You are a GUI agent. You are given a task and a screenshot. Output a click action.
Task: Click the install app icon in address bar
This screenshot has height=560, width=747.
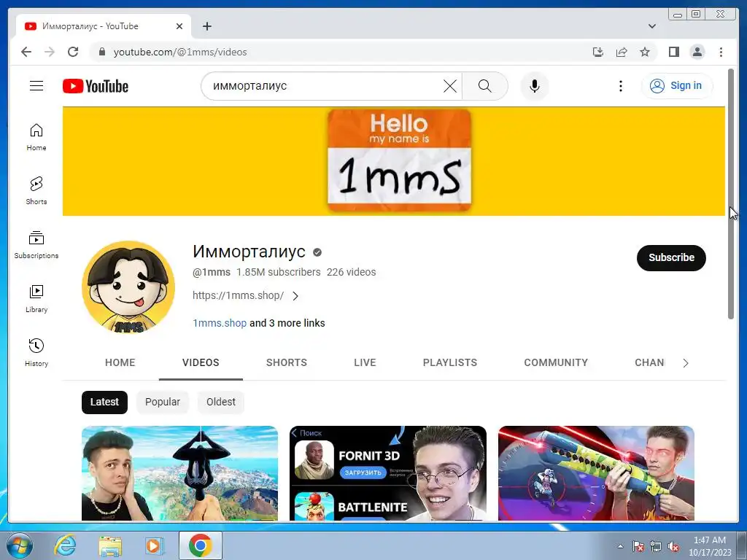click(598, 52)
